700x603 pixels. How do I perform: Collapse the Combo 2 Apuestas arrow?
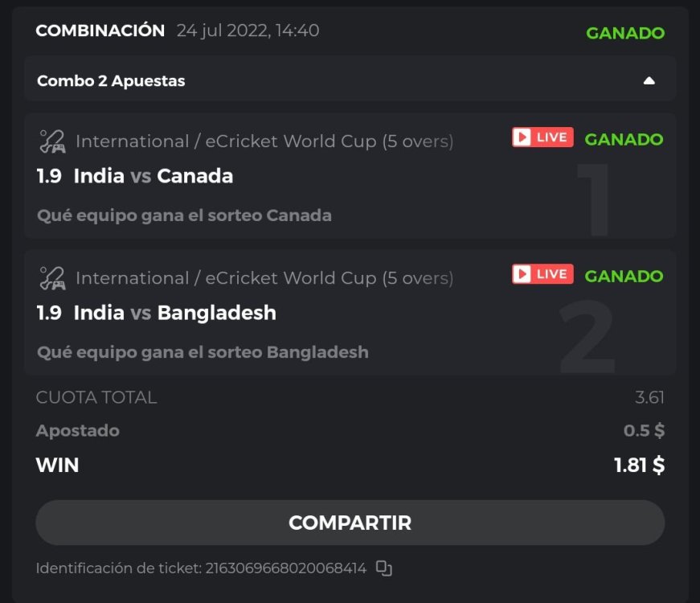pyautogui.click(x=649, y=80)
